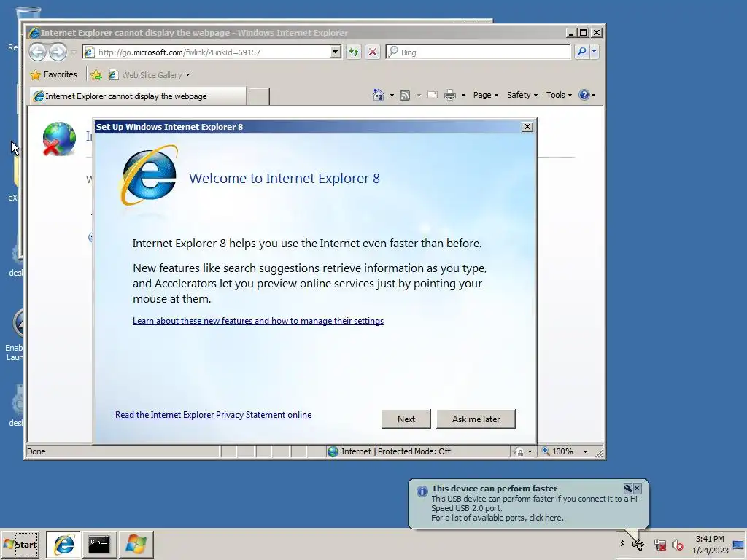This screenshot has height=560, width=747.
Task: Click the network disconnected tray icon
Action: (659, 545)
